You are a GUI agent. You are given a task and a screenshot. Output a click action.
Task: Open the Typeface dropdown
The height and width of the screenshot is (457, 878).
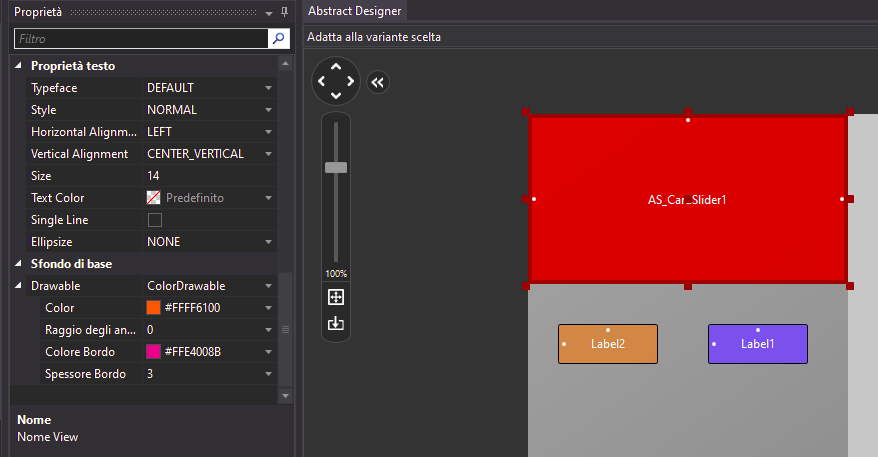pos(268,88)
